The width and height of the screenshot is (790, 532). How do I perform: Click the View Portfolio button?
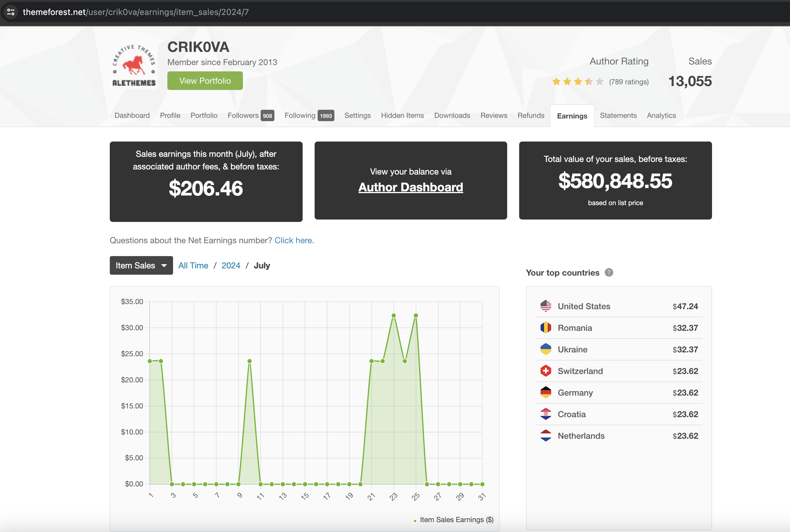(205, 81)
